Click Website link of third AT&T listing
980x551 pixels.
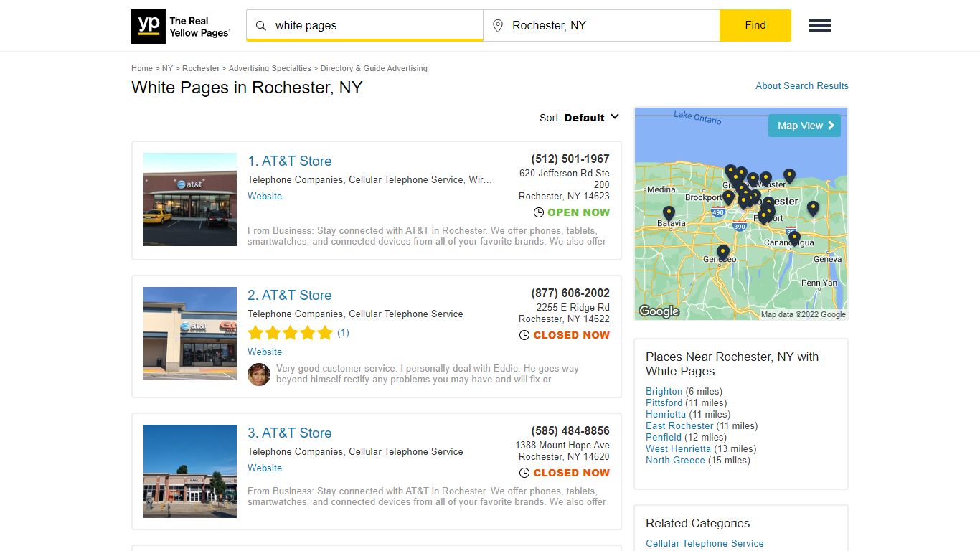coord(265,468)
